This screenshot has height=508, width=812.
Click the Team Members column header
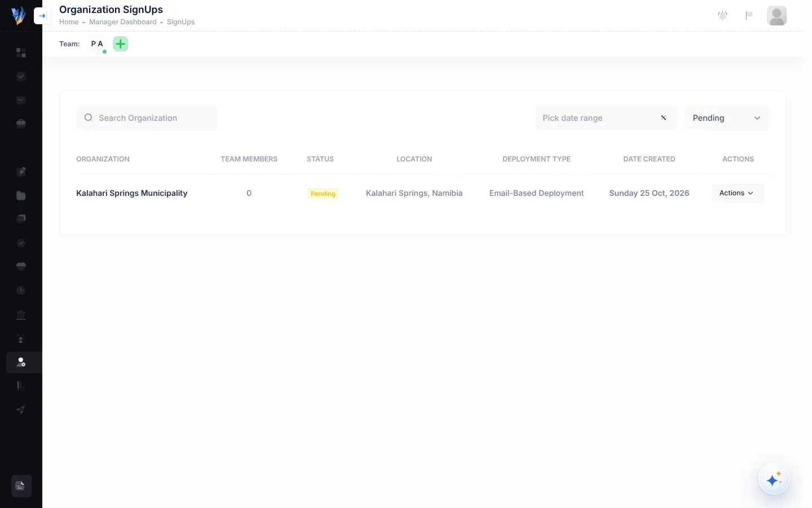click(249, 159)
